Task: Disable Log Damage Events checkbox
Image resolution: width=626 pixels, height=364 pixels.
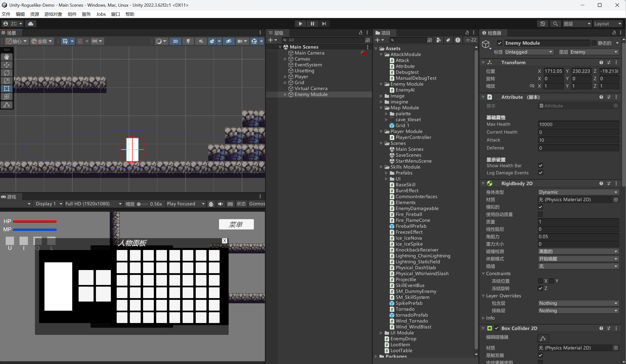Action: coord(540,173)
